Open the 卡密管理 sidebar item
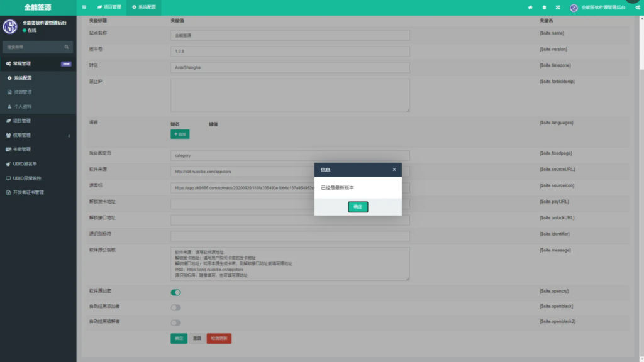The width and height of the screenshot is (644, 362). pos(38,150)
